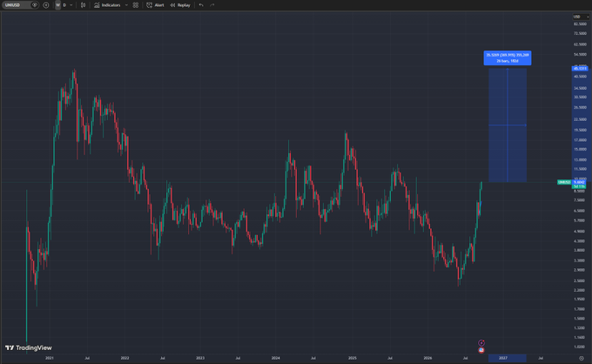Select the W weekly timeframe
This screenshot has height=364, width=592.
57,5
